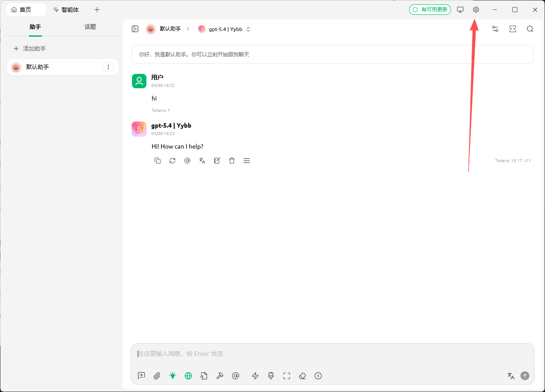The width and height of the screenshot is (545, 392).
Task: Switch to the 话题 tab
Action: click(x=90, y=27)
